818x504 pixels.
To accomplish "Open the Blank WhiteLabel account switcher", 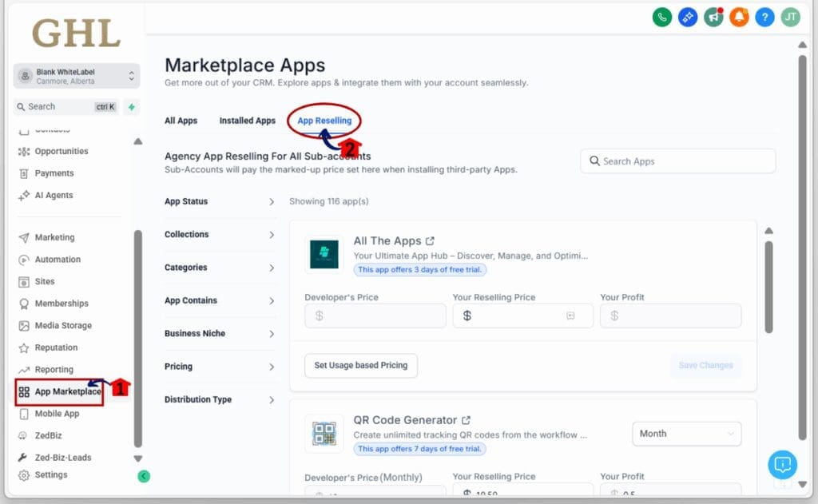I will point(77,76).
